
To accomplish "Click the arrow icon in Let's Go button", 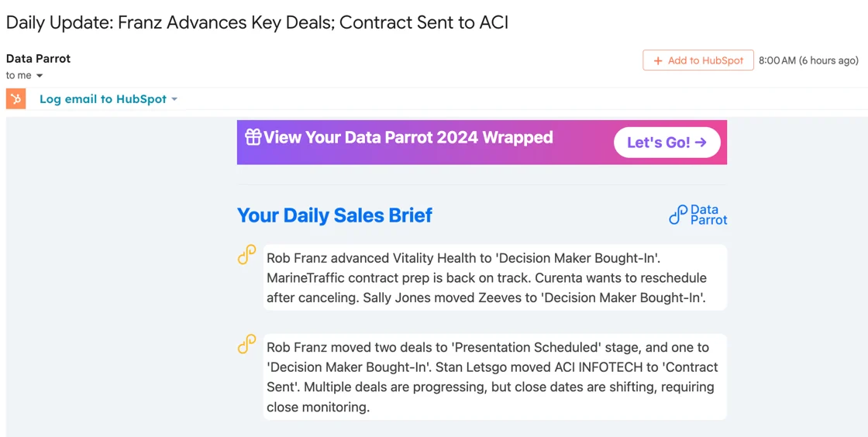I will 701,143.
